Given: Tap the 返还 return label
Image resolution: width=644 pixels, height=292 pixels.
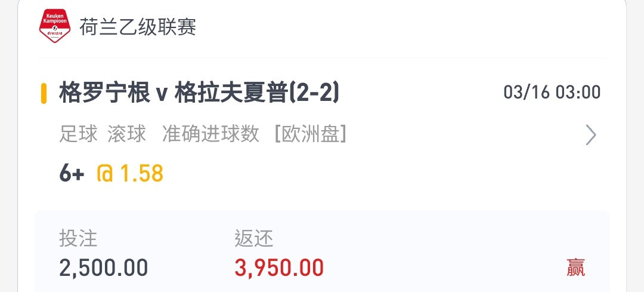Looking at the screenshot, I should pos(254,238).
